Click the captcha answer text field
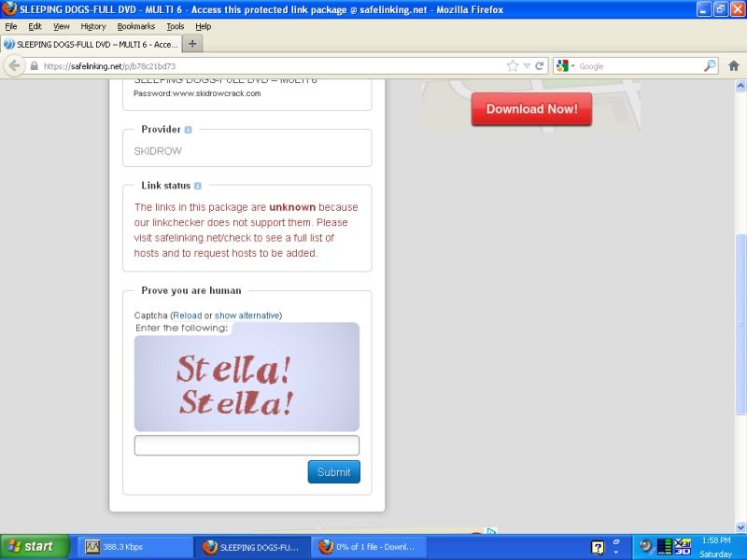The height and width of the screenshot is (560, 747). click(x=247, y=445)
